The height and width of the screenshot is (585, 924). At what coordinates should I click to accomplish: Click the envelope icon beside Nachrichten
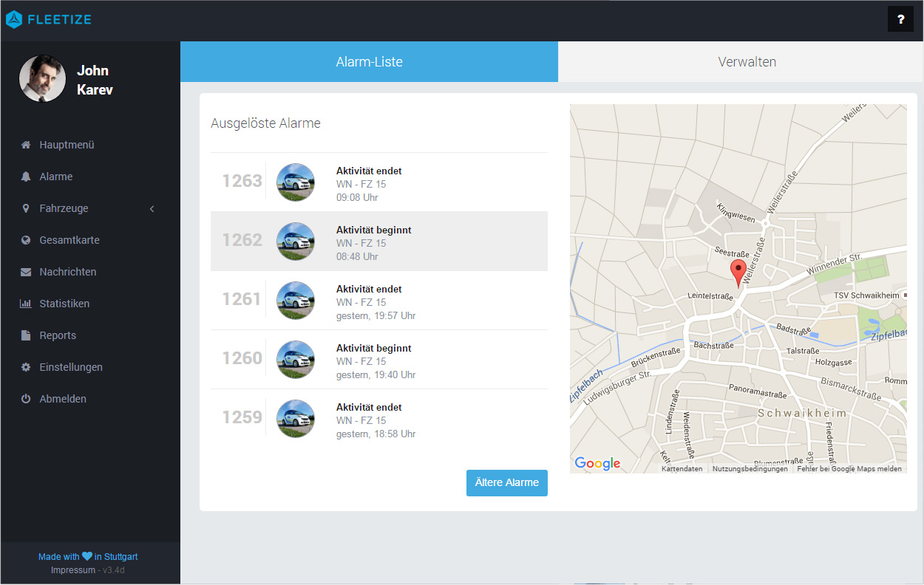click(26, 272)
